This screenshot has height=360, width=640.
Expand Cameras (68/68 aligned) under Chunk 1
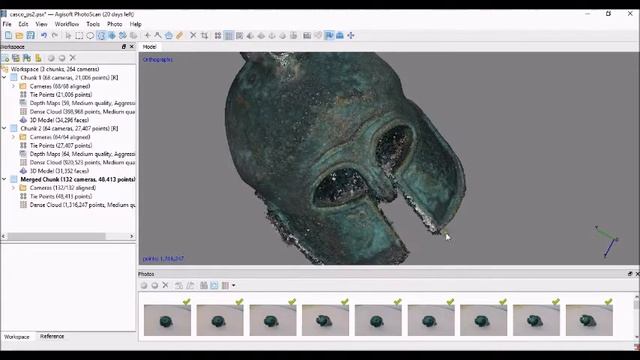(13, 86)
